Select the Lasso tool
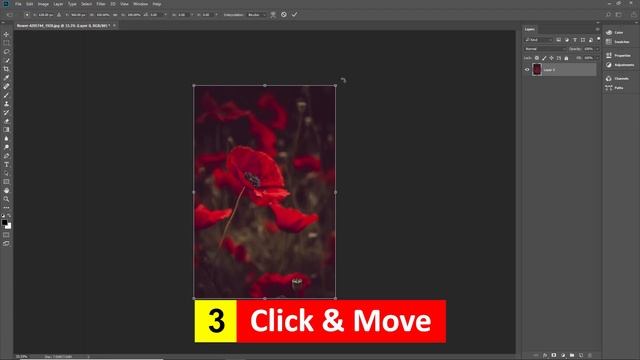The width and height of the screenshot is (640, 360). coord(6,52)
